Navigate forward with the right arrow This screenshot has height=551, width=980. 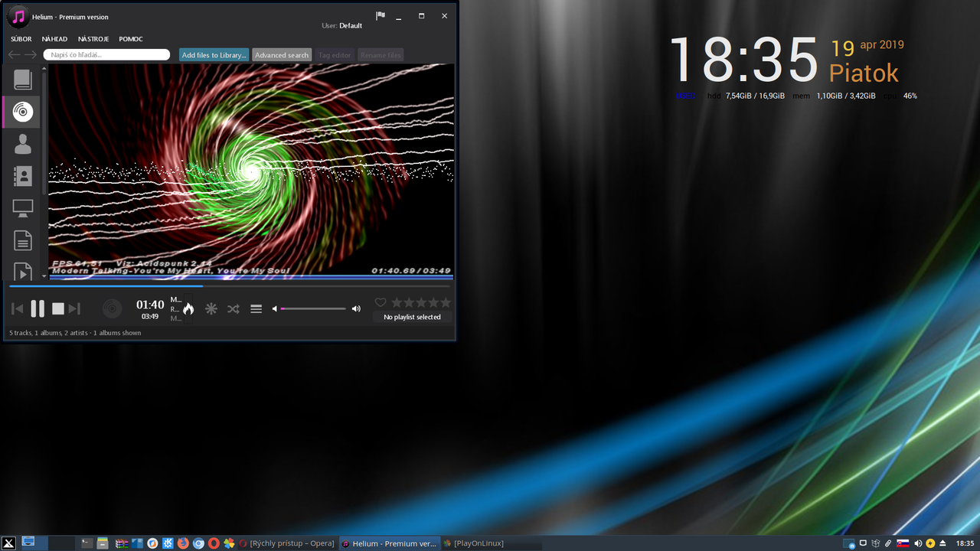click(x=31, y=54)
